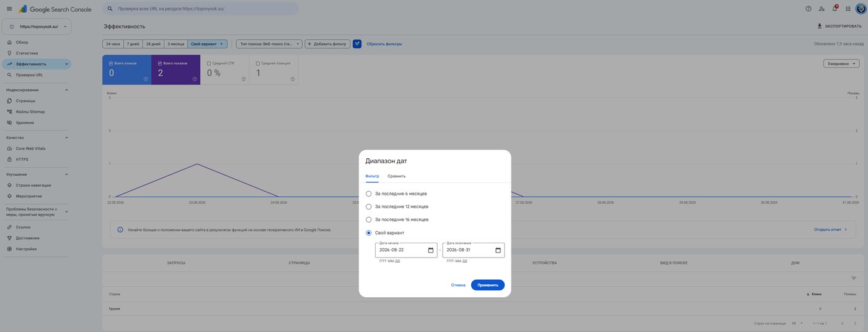Click the Применить button

coord(488,285)
